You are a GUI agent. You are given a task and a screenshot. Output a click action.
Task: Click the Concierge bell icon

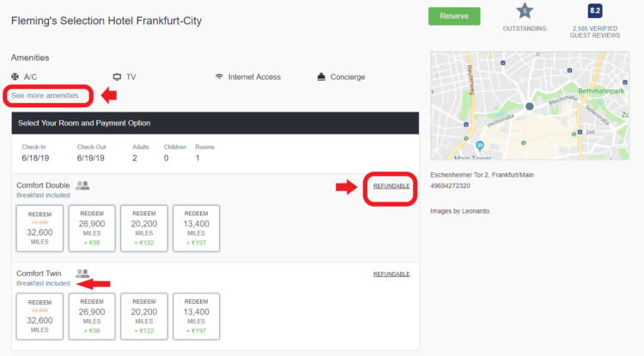(x=321, y=76)
